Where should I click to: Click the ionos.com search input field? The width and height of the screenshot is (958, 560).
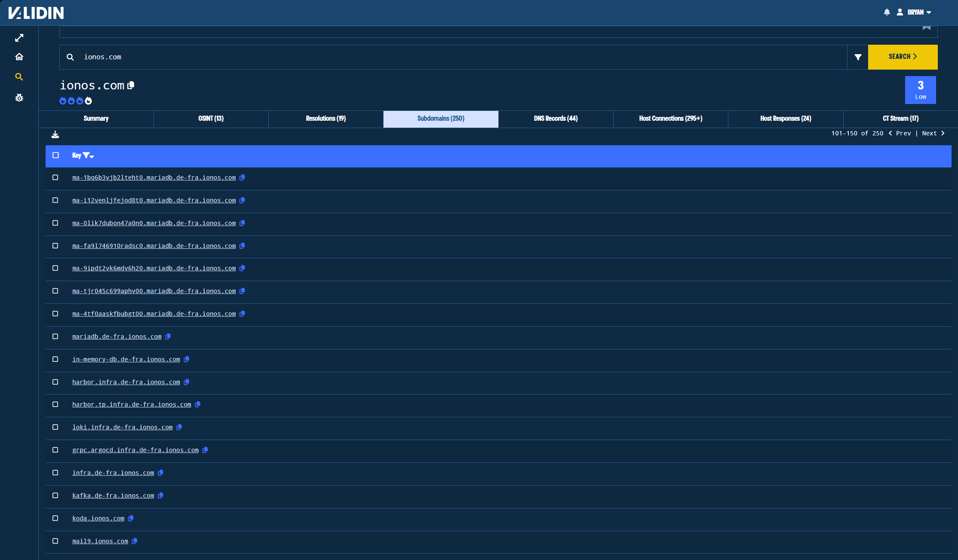click(453, 57)
